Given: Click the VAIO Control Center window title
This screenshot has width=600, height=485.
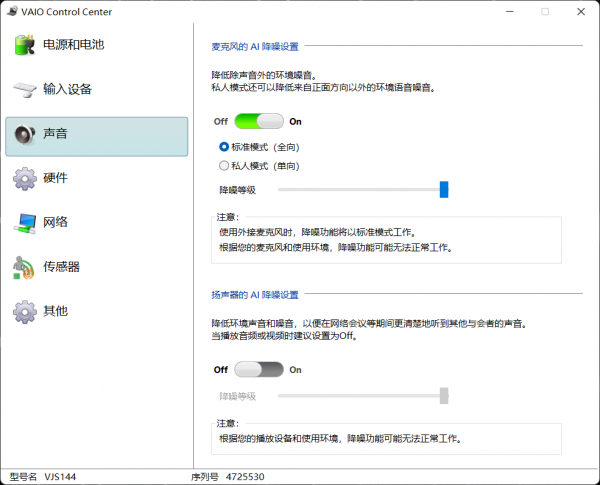Looking at the screenshot, I should [67, 12].
